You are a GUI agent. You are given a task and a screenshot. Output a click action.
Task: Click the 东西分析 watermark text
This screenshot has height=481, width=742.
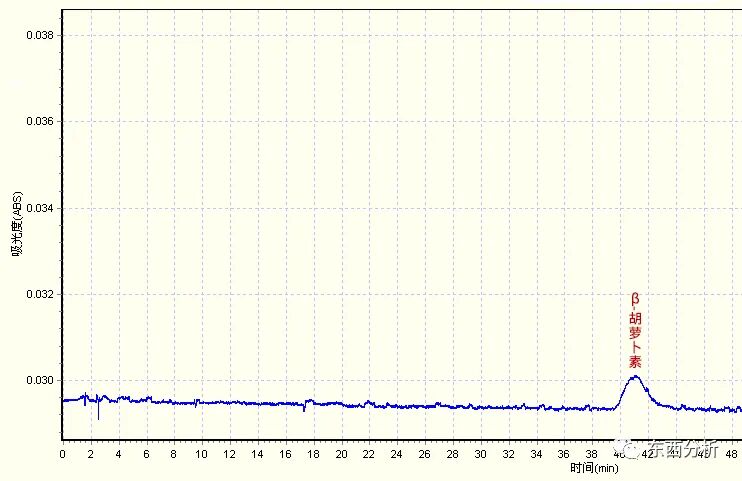[685, 450]
